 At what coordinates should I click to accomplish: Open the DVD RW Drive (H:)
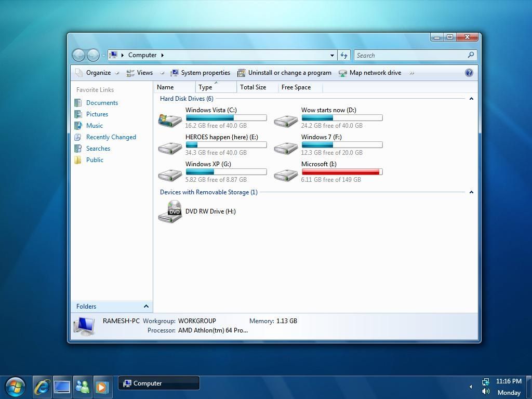coord(210,211)
